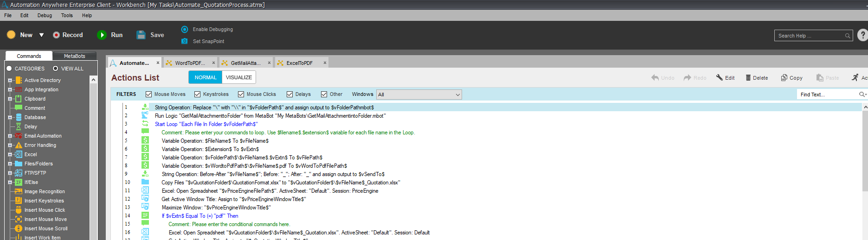Click the New task sun icon

[11, 35]
